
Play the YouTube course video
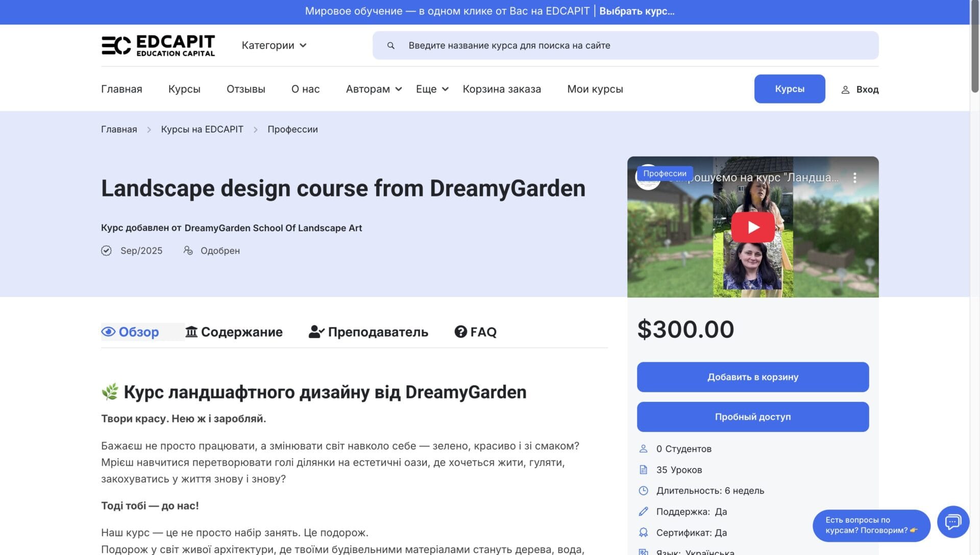coord(753,227)
